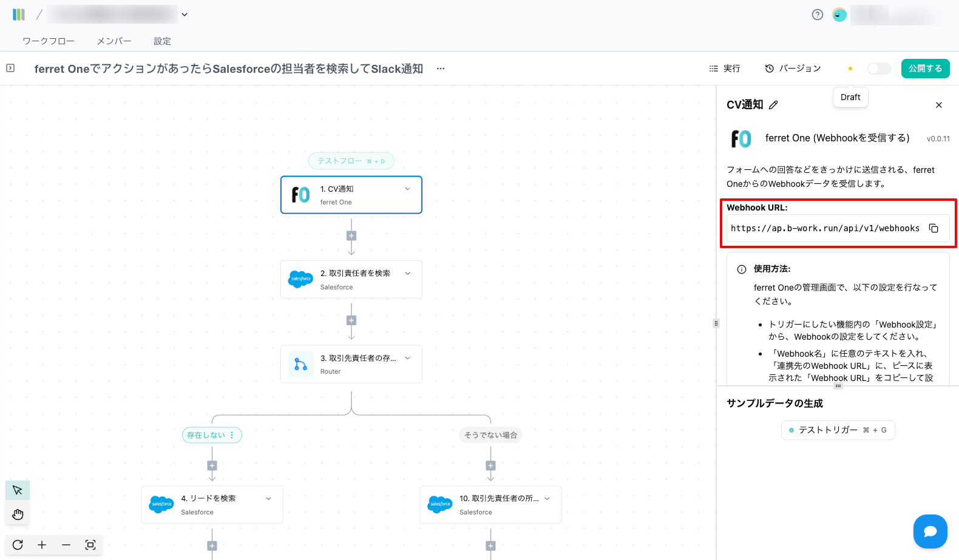Zoom out the canvas with minus icon
Image resolution: width=959 pixels, height=560 pixels.
pos(66,545)
